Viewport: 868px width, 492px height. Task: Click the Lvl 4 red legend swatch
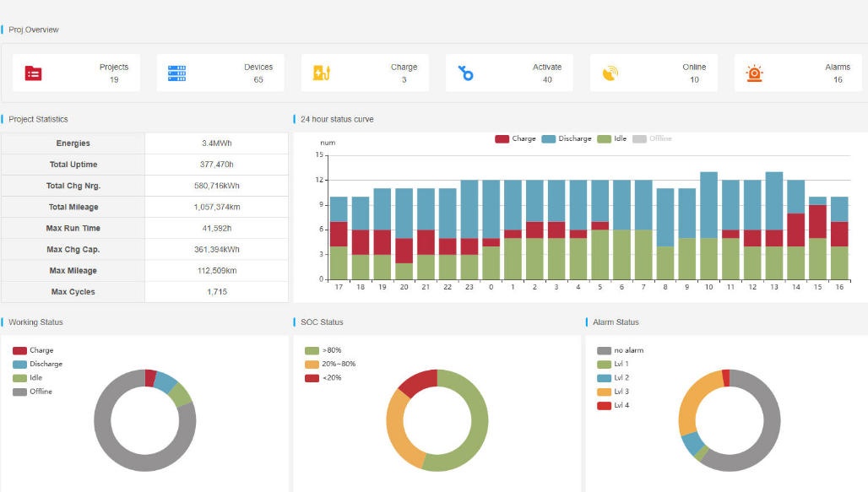click(604, 406)
